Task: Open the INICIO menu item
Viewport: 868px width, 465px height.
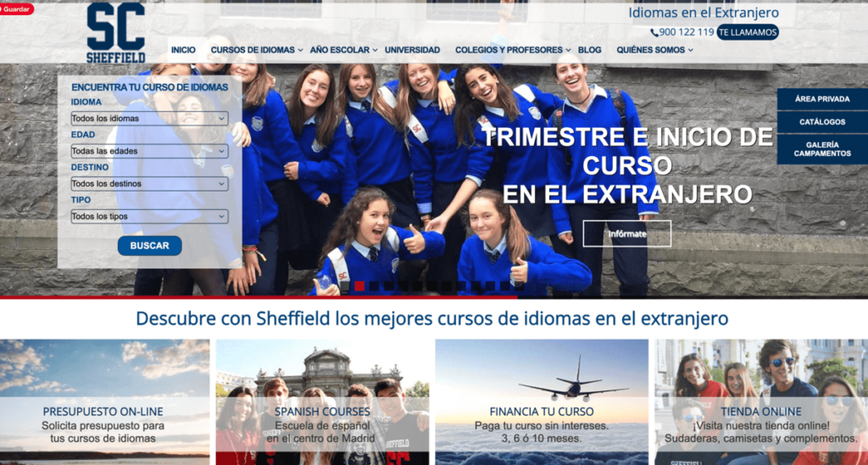Action: [x=183, y=50]
